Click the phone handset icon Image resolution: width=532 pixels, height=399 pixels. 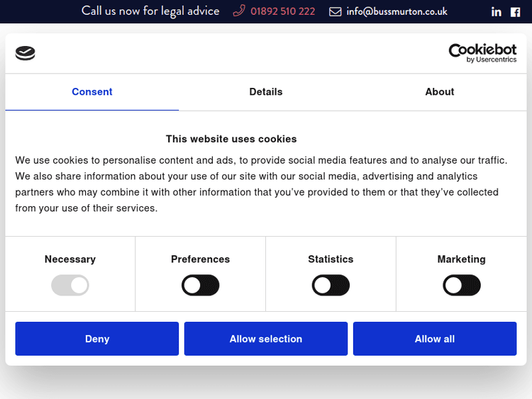pyautogui.click(x=239, y=11)
